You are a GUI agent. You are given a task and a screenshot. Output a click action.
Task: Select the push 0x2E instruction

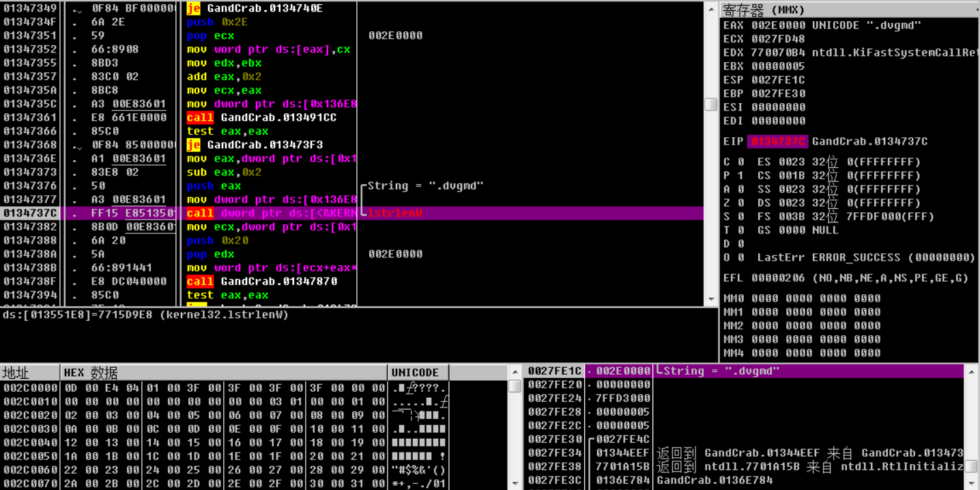coord(217,22)
